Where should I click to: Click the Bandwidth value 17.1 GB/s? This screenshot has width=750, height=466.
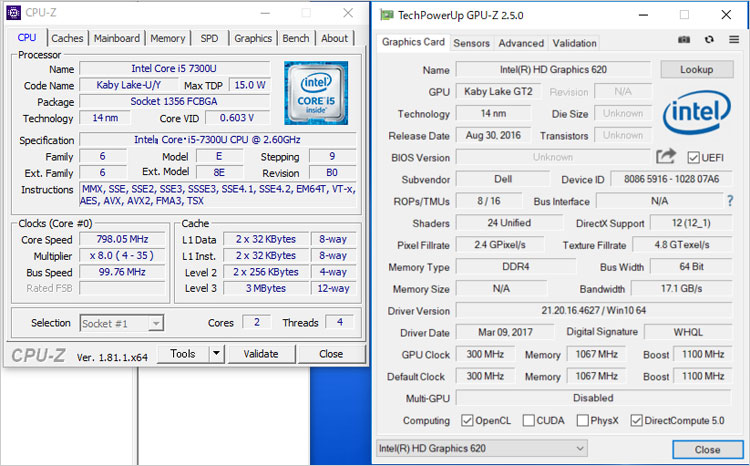[682, 288]
